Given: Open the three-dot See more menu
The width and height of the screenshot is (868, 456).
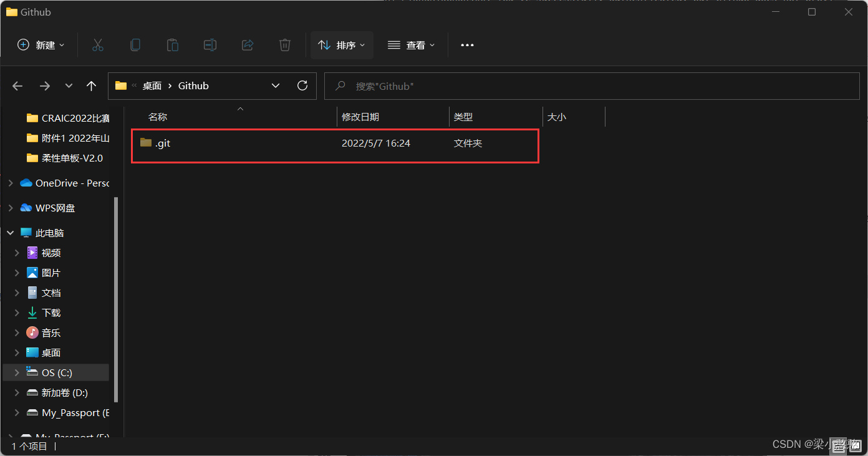Looking at the screenshot, I should point(467,45).
